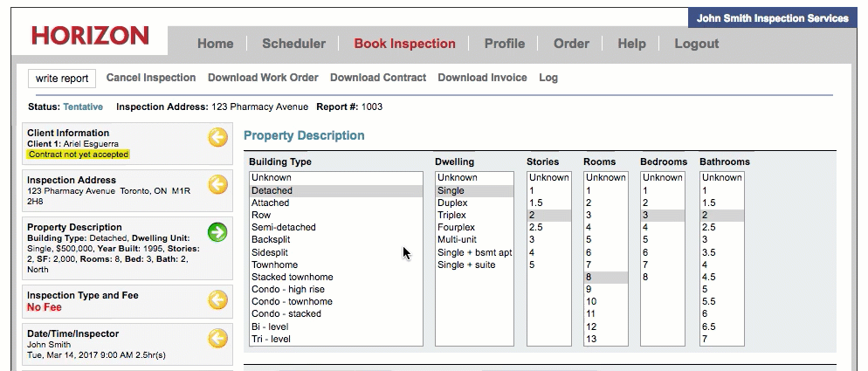Click the Logout navigation item
868x371 pixels.
click(x=696, y=44)
